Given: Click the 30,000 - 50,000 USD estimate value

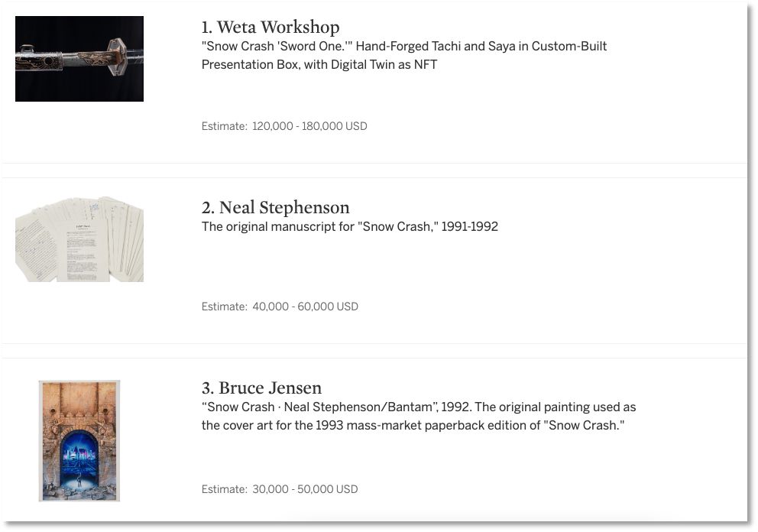Looking at the screenshot, I should click(305, 489).
